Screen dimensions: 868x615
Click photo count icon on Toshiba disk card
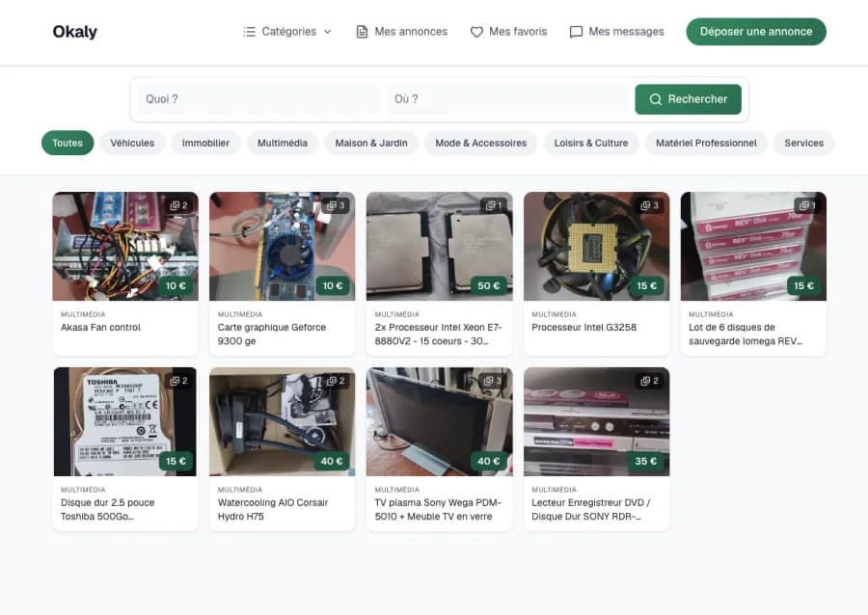175,381
